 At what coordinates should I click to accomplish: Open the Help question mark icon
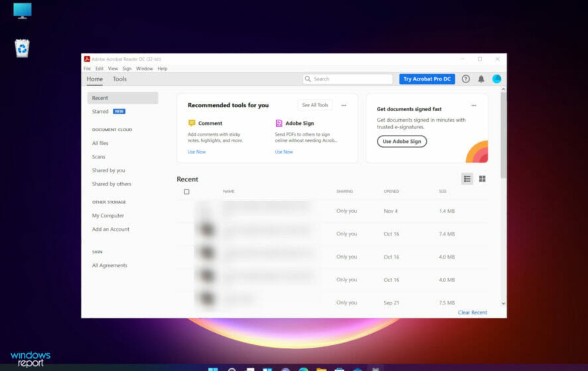click(466, 79)
